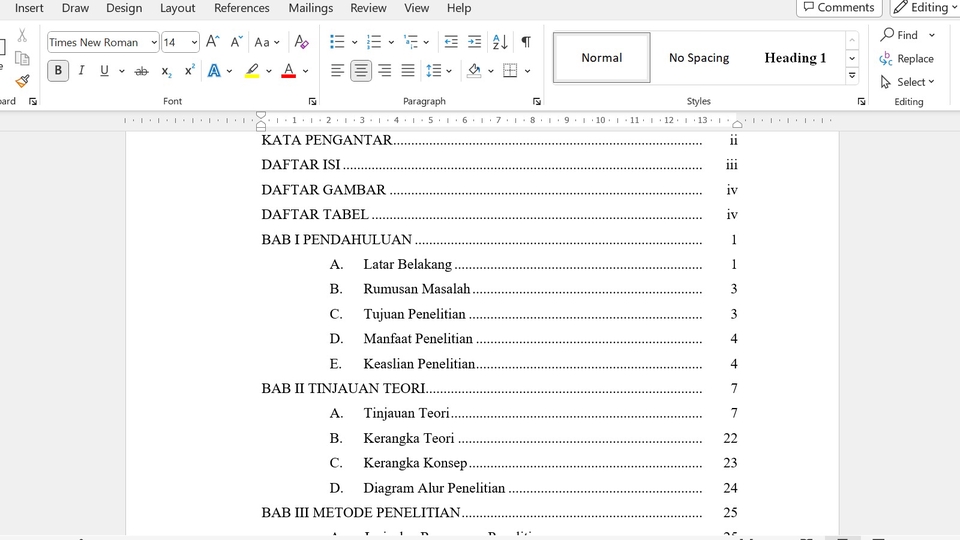960x540 pixels.
Task: Apply the Normal style
Action: tap(601, 58)
